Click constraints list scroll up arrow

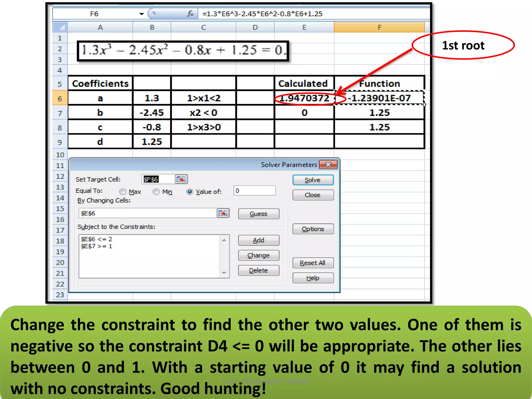click(224, 240)
